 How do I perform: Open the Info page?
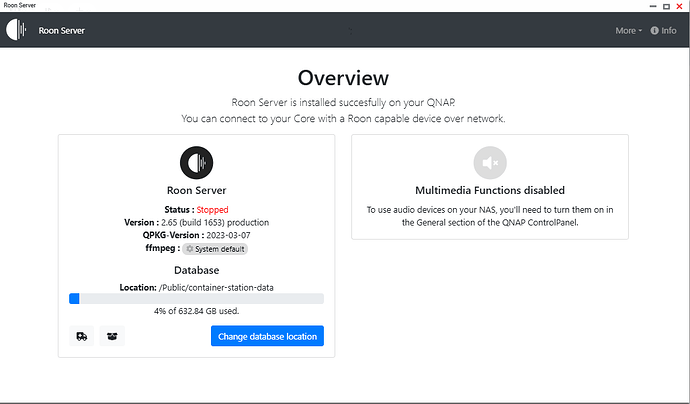664,30
